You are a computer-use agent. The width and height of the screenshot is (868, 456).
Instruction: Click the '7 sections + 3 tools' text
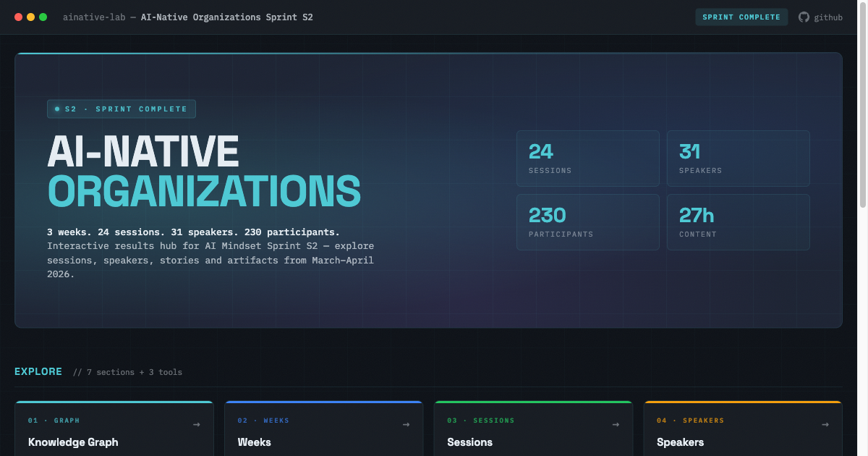point(127,372)
